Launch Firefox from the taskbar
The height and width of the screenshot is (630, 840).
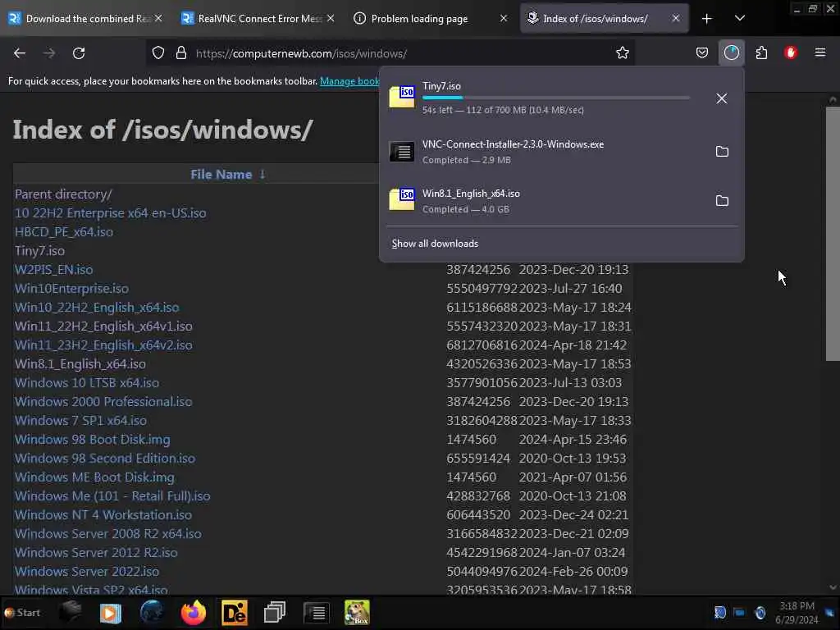point(193,613)
